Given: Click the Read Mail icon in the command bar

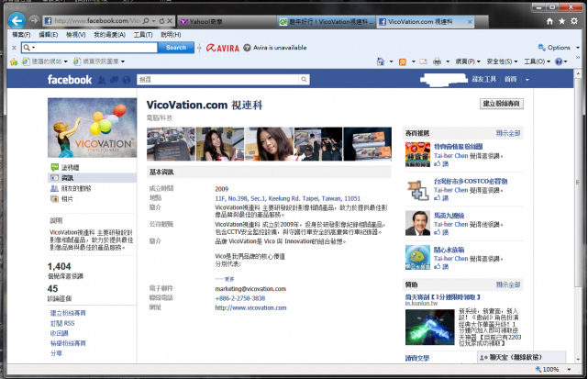Looking at the screenshot, I should [424, 61].
